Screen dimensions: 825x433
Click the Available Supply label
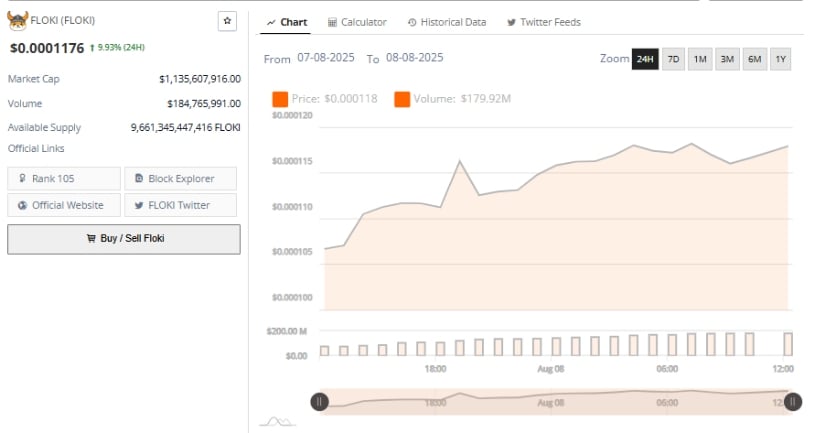pos(44,127)
